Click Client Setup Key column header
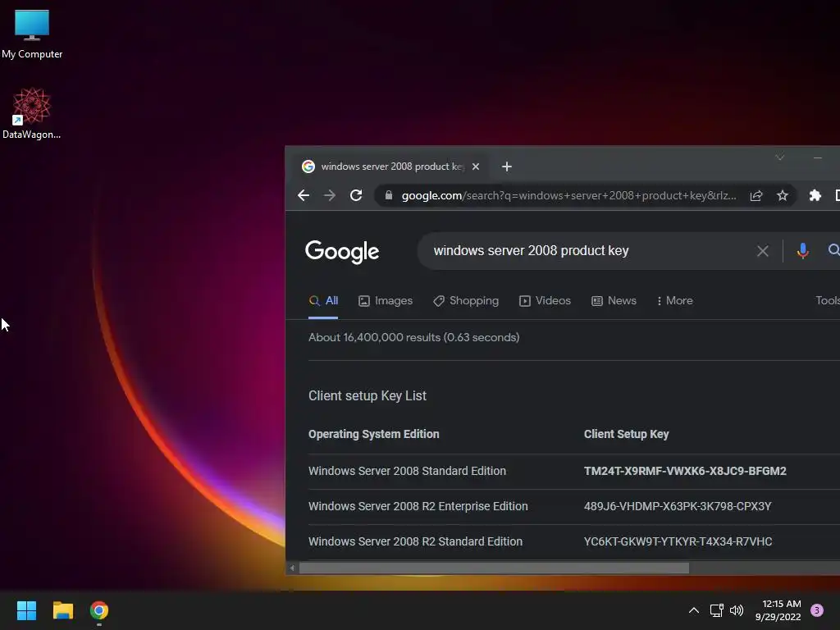Image resolution: width=840 pixels, height=630 pixels. 626,434
